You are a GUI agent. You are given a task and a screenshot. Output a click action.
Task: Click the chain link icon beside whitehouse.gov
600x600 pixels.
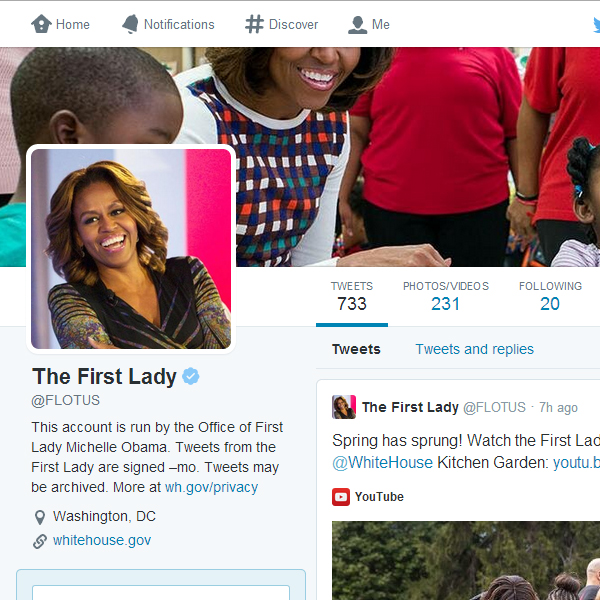(40, 541)
